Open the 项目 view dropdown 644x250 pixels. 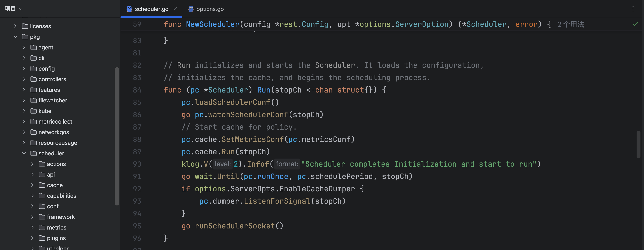(x=14, y=9)
